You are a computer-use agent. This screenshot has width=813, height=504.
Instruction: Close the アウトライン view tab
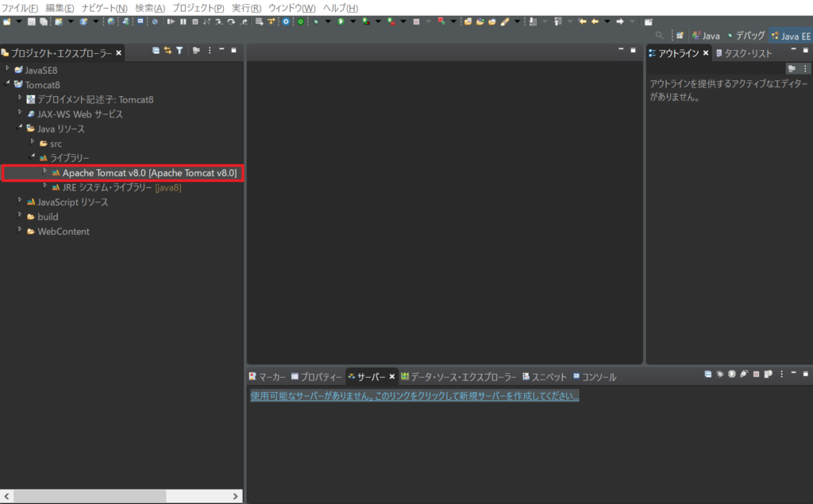[706, 53]
